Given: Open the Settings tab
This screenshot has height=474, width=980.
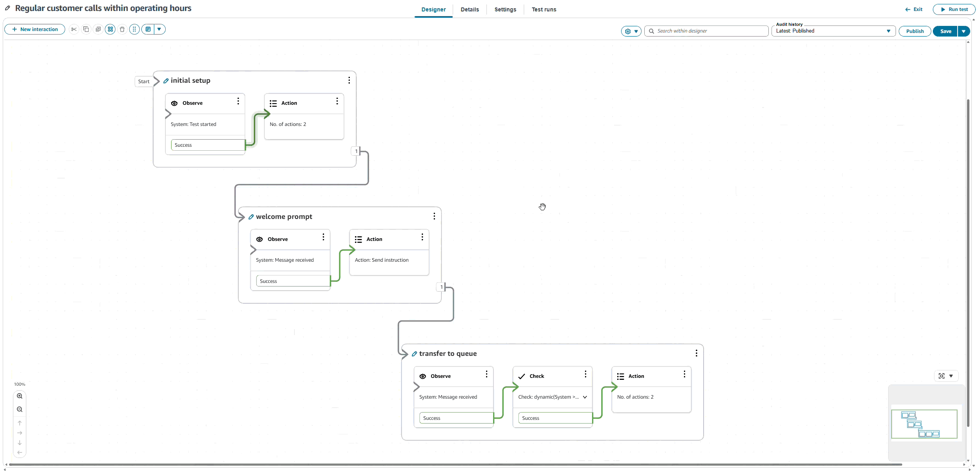Looking at the screenshot, I should pyautogui.click(x=505, y=9).
